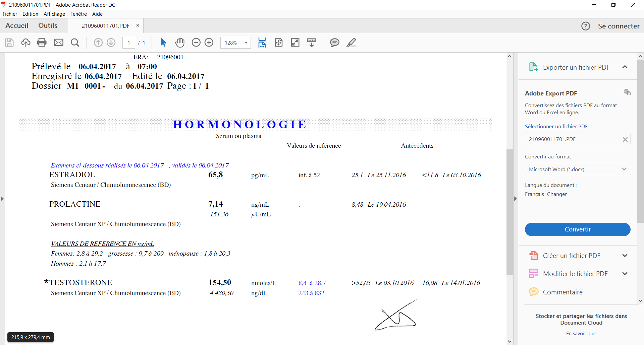This screenshot has height=345, width=644.
Task: Select the 210960011701.PDF document tab
Action: [106, 26]
